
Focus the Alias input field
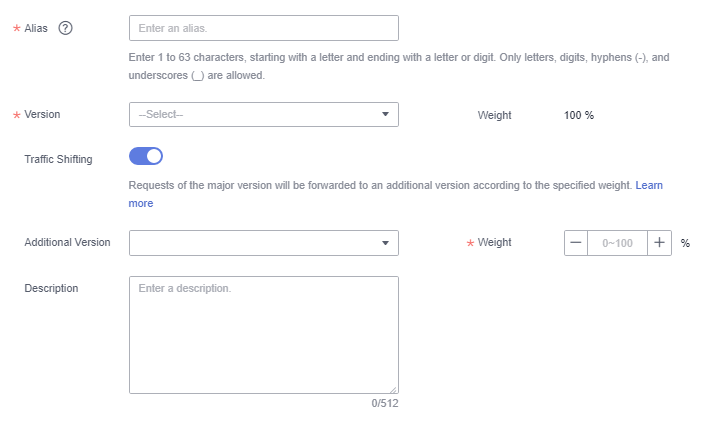[264, 28]
